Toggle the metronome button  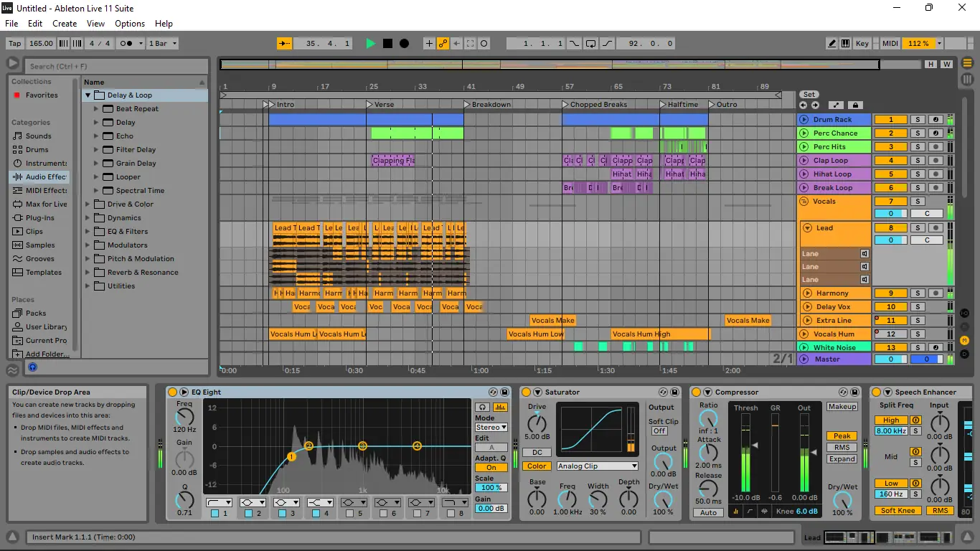126,44
